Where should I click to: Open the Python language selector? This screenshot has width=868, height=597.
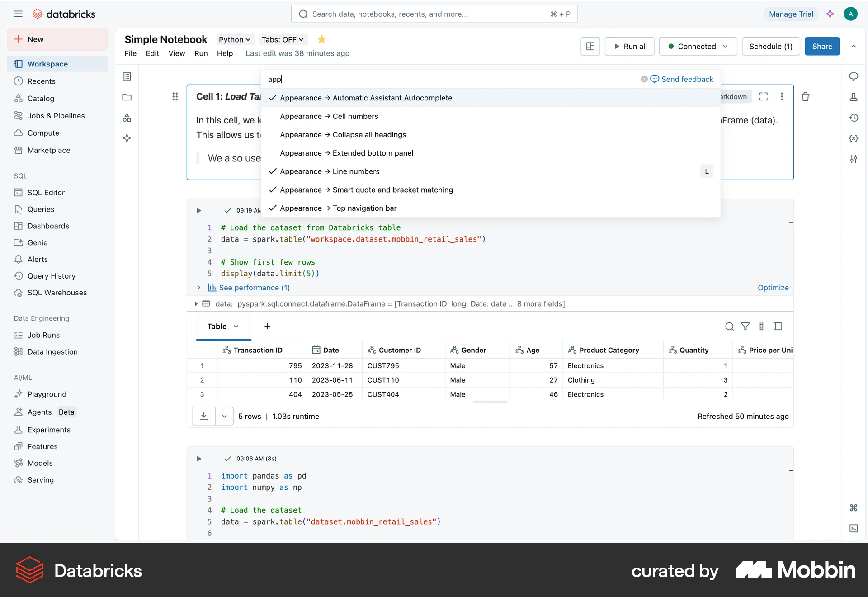234,39
